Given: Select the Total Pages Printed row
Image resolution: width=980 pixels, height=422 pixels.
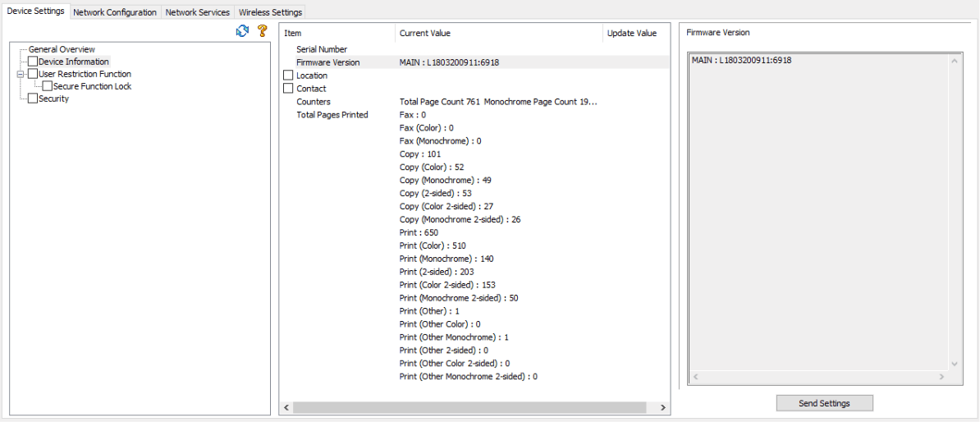Looking at the screenshot, I should pyautogui.click(x=475, y=114).
